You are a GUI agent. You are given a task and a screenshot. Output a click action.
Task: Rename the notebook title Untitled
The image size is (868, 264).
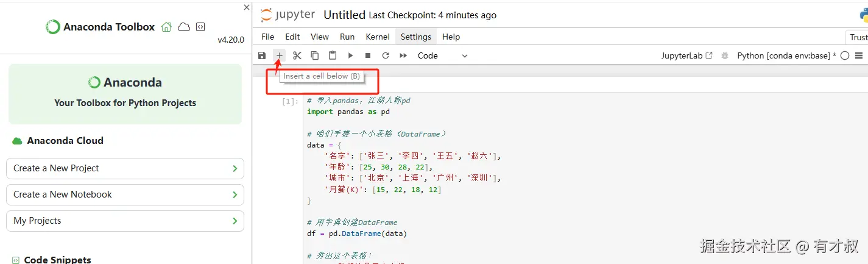(x=344, y=15)
